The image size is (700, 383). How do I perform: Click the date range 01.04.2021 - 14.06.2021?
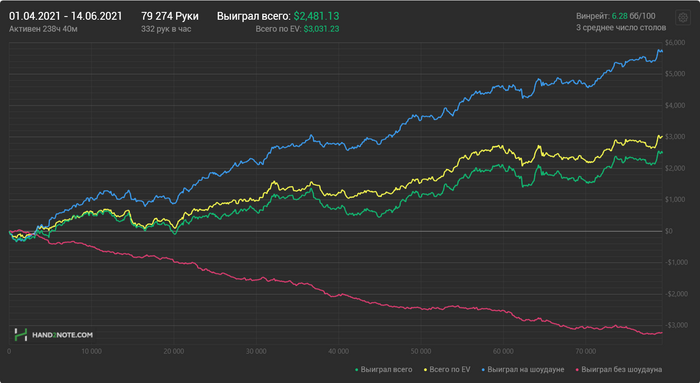[66, 17]
